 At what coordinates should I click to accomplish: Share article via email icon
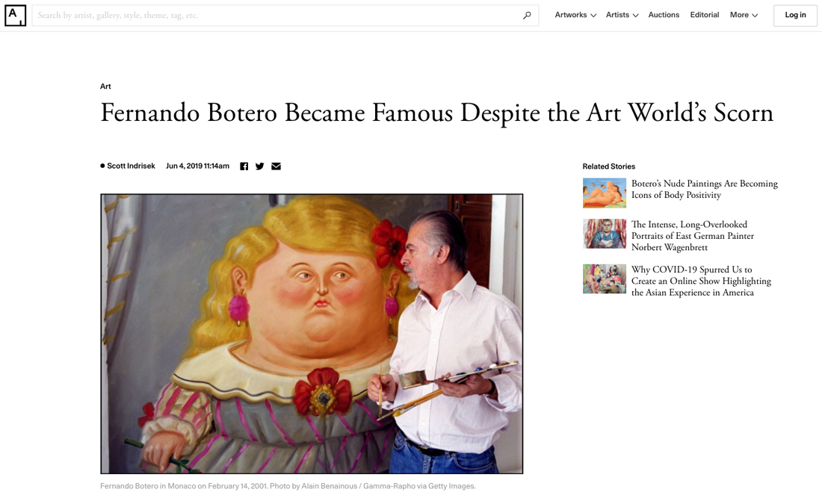[276, 166]
